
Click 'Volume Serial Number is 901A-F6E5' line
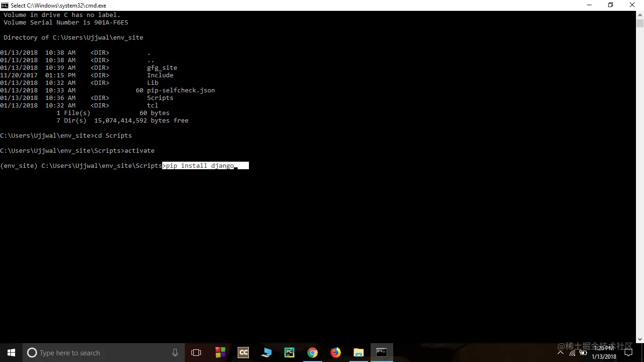[66, 22]
